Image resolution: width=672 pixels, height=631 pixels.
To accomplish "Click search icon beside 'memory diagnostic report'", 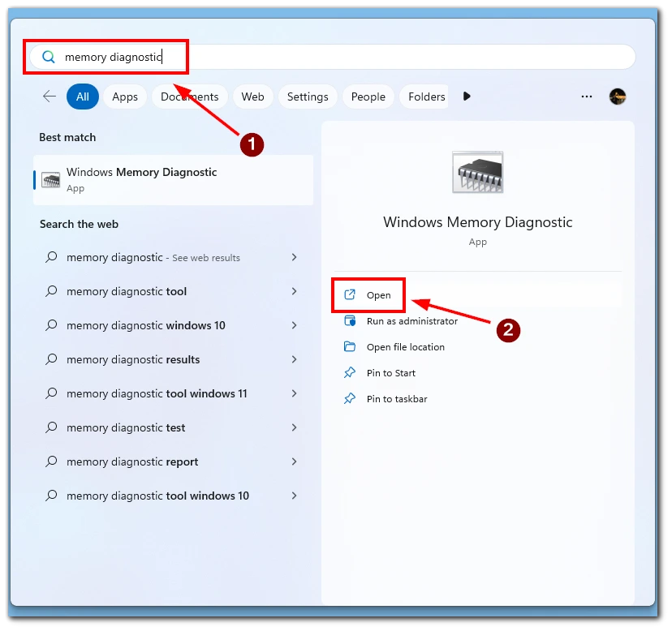I will click(51, 461).
